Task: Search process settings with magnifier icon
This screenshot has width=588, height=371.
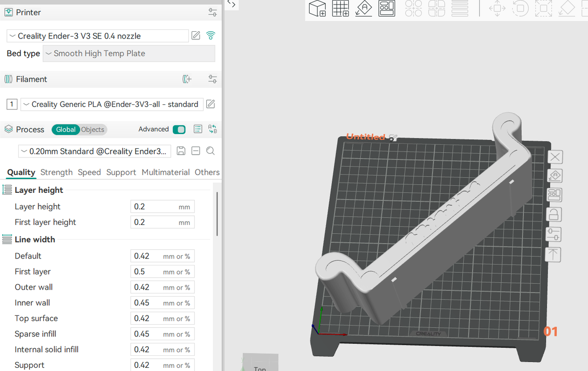Action: (x=210, y=151)
